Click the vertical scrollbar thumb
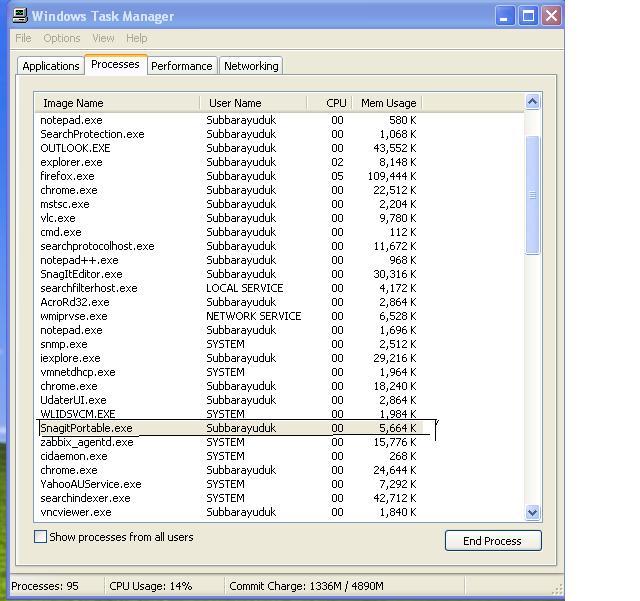The width and height of the screenshot is (640, 601). 532,195
